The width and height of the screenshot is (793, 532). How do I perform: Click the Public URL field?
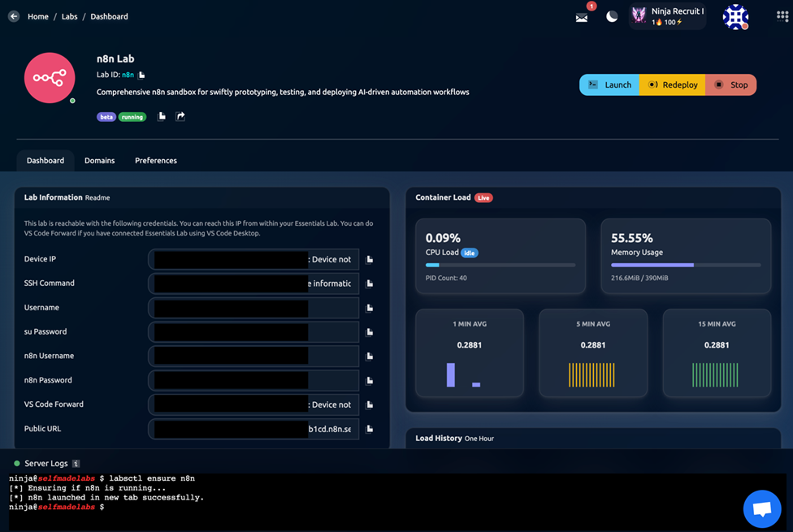point(253,430)
